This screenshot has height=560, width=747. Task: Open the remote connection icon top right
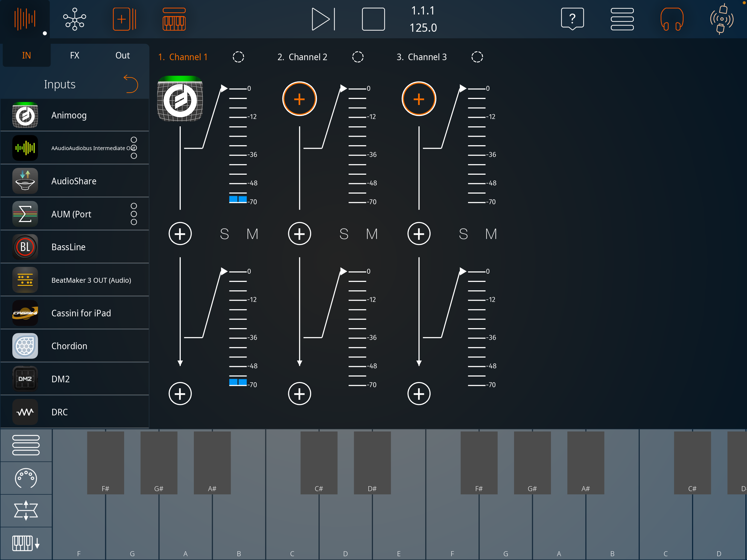click(721, 19)
